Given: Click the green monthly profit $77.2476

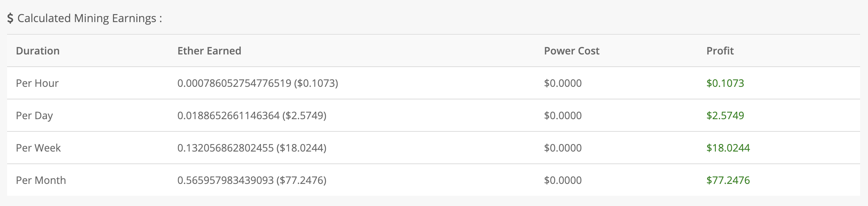Looking at the screenshot, I should click(728, 180).
